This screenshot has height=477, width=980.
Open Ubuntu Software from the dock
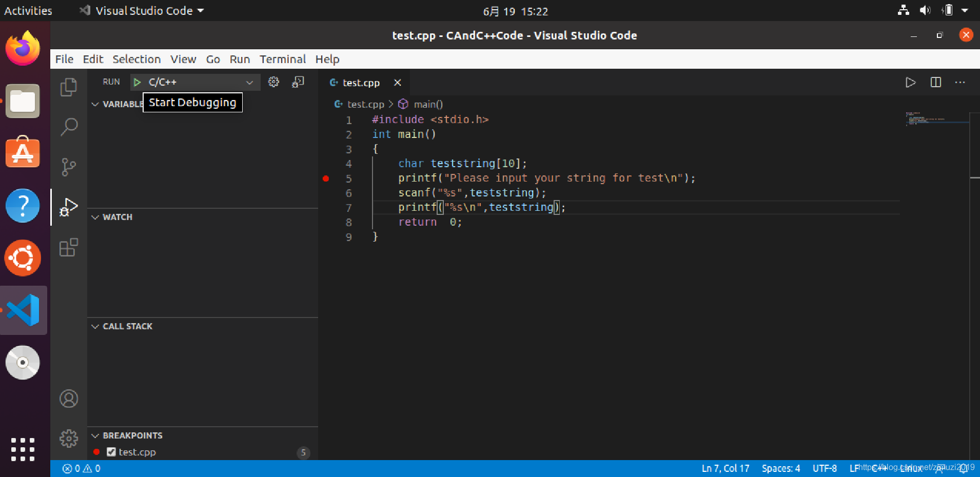(x=23, y=152)
